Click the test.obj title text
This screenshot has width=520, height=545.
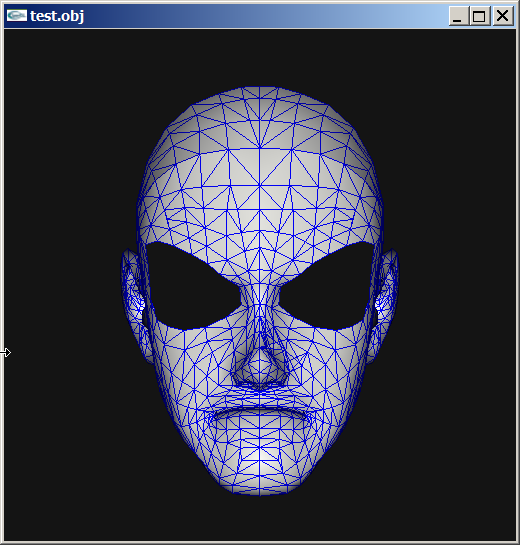point(57,16)
